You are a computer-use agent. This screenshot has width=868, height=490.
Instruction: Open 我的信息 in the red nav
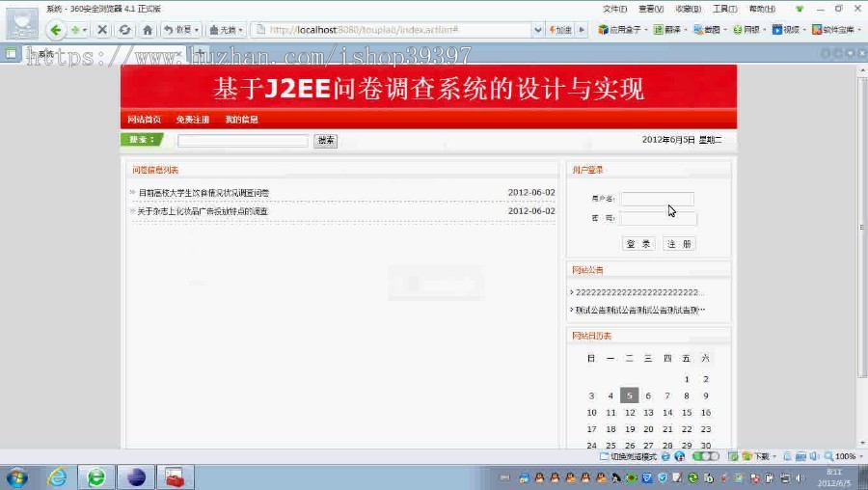241,119
